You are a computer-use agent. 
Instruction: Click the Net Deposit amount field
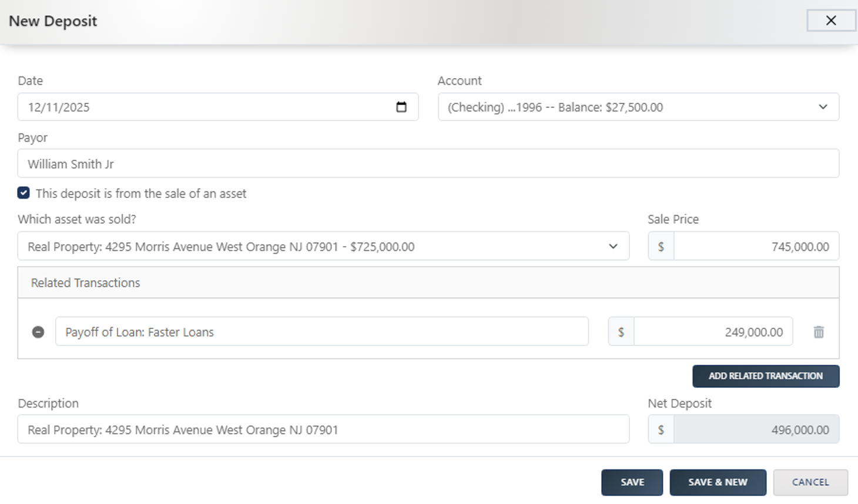coord(756,429)
